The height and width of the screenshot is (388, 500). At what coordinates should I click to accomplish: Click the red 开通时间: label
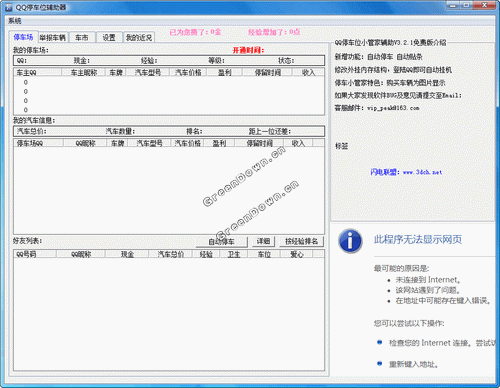pos(248,50)
